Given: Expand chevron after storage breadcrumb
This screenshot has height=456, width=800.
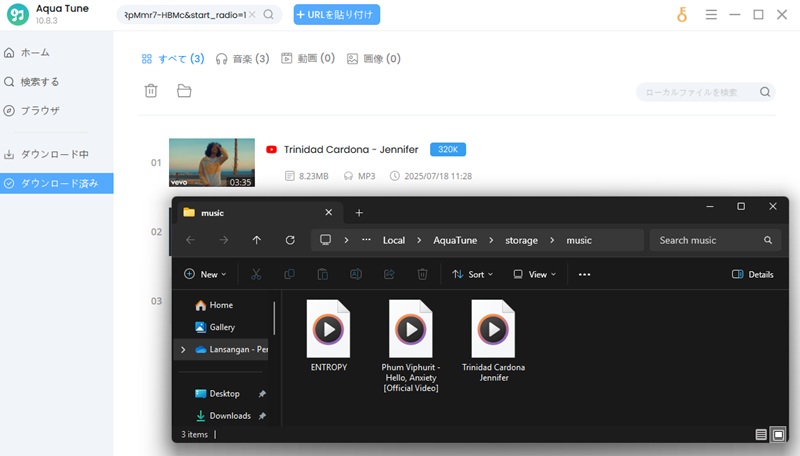Looking at the screenshot, I should (x=552, y=240).
